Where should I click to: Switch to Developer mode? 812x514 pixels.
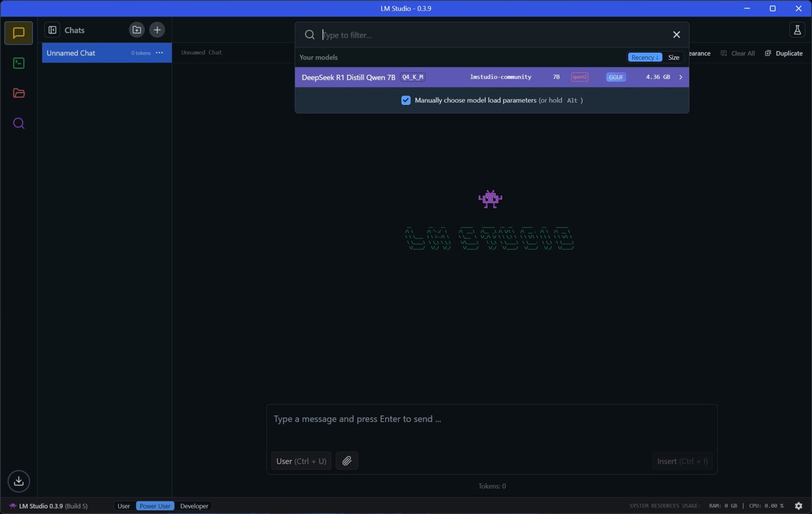click(x=194, y=506)
